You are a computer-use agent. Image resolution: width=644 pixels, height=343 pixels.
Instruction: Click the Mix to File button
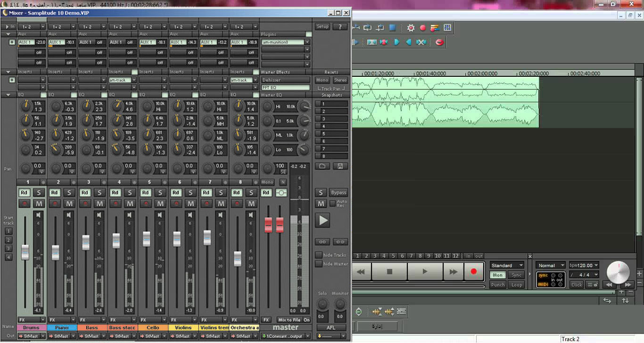289,320
